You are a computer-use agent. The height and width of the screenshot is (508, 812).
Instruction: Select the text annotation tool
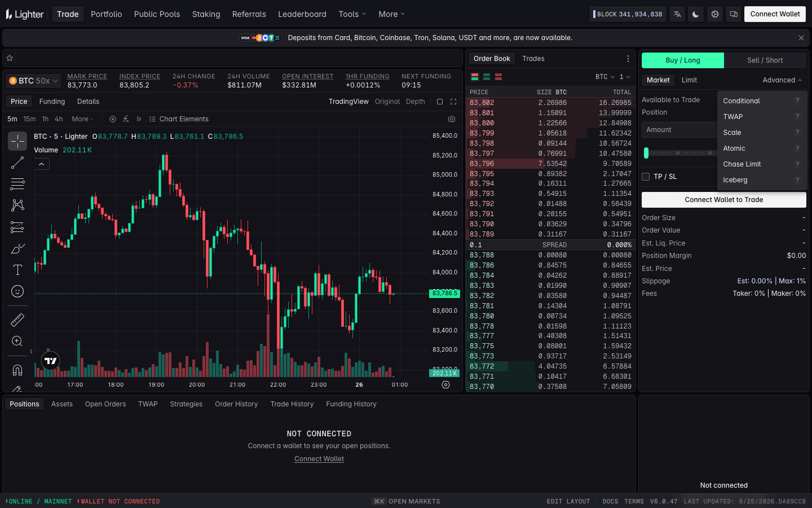click(x=17, y=270)
